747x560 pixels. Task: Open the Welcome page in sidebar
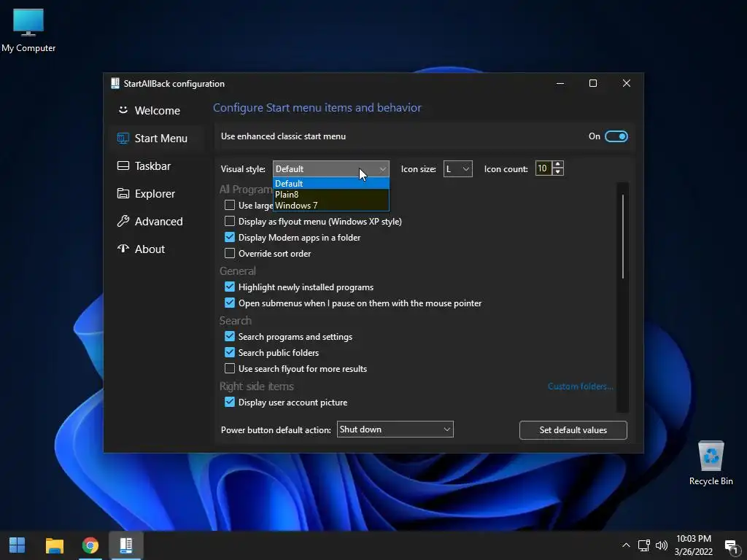(158, 111)
